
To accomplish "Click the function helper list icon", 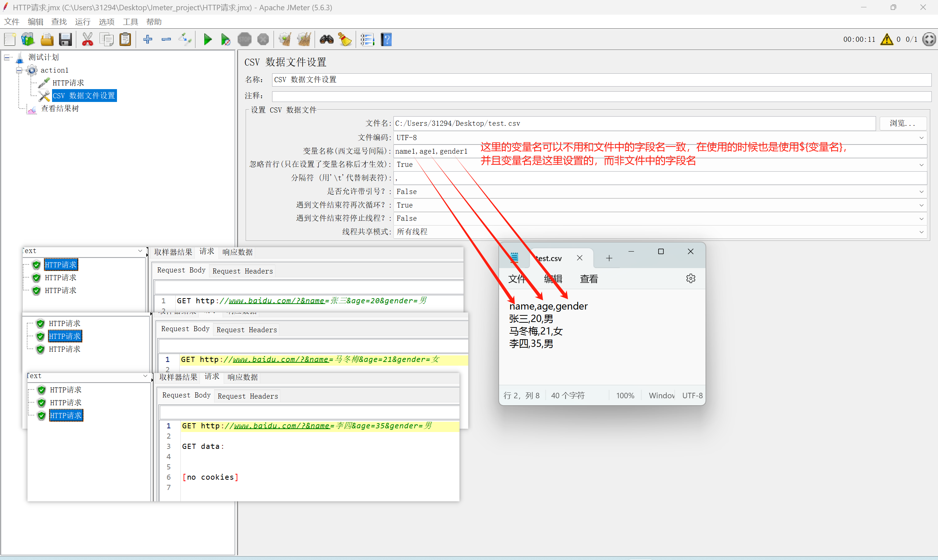I will tap(367, 39).
